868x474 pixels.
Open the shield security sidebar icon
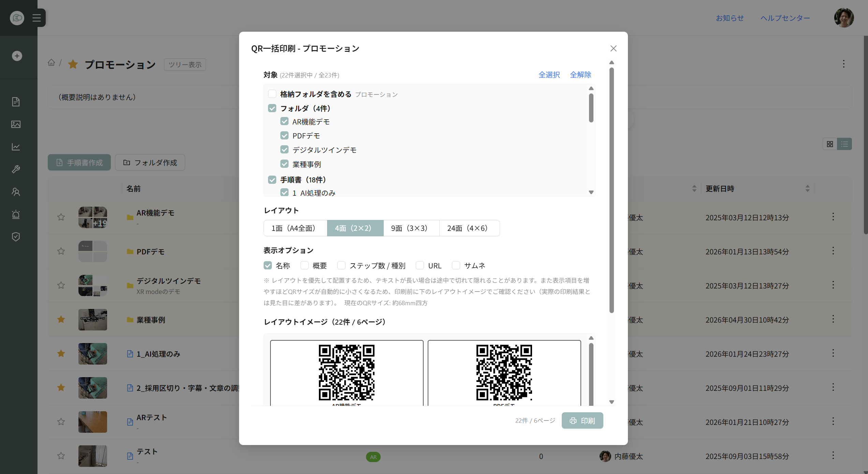coord(16,237)
